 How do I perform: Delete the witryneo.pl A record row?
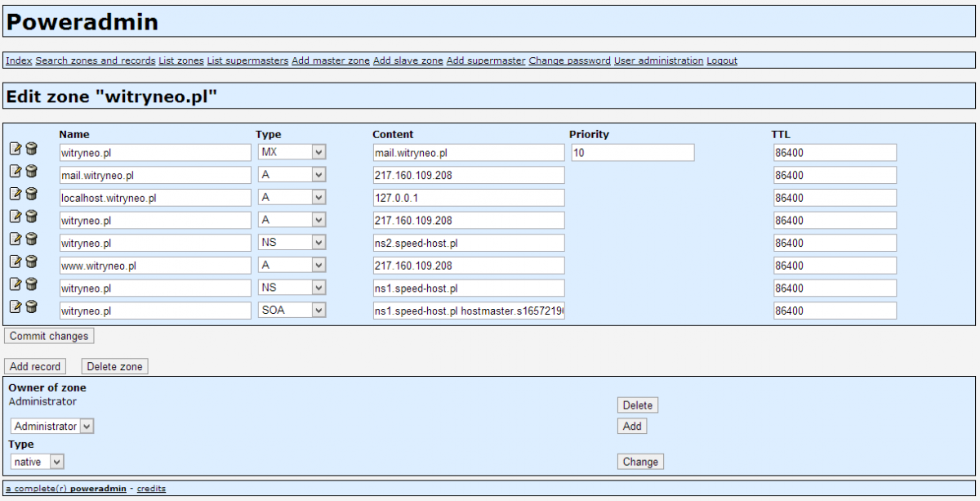(x=31, y=216)
